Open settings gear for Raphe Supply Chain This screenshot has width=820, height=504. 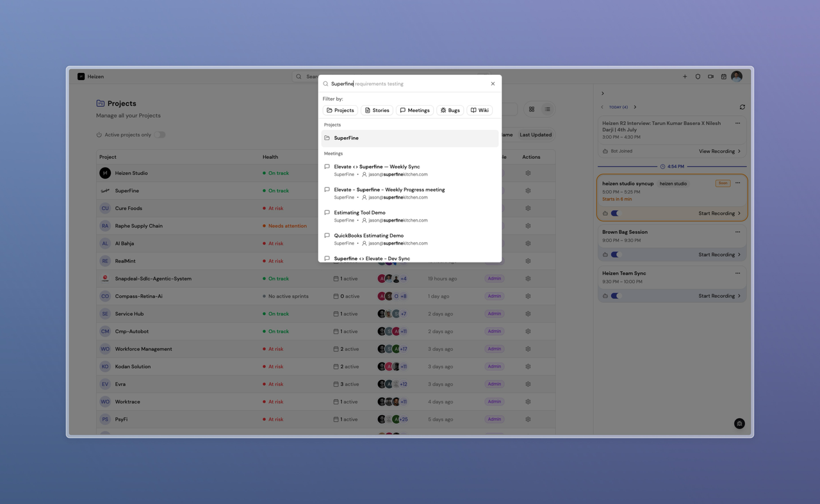click(x=528, y=226)
